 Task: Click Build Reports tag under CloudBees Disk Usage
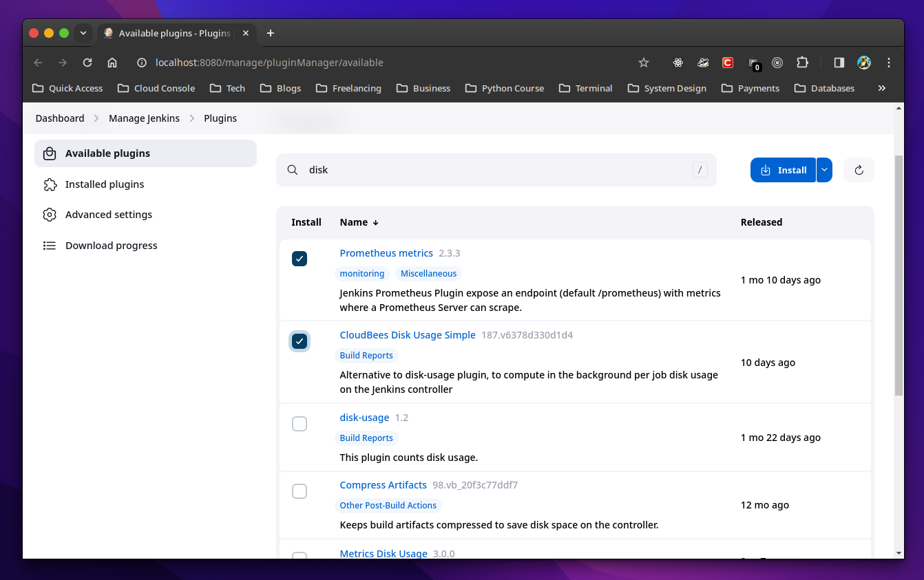coord(366,356)
